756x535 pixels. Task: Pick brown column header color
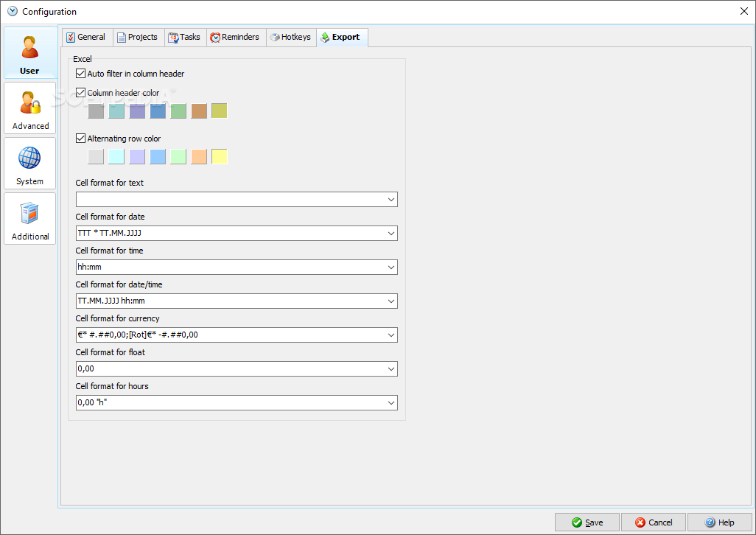point(199,111)
